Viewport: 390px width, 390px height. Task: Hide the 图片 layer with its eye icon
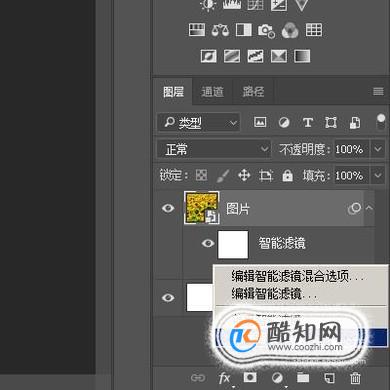pyautogui.click(x=168, y=208)
